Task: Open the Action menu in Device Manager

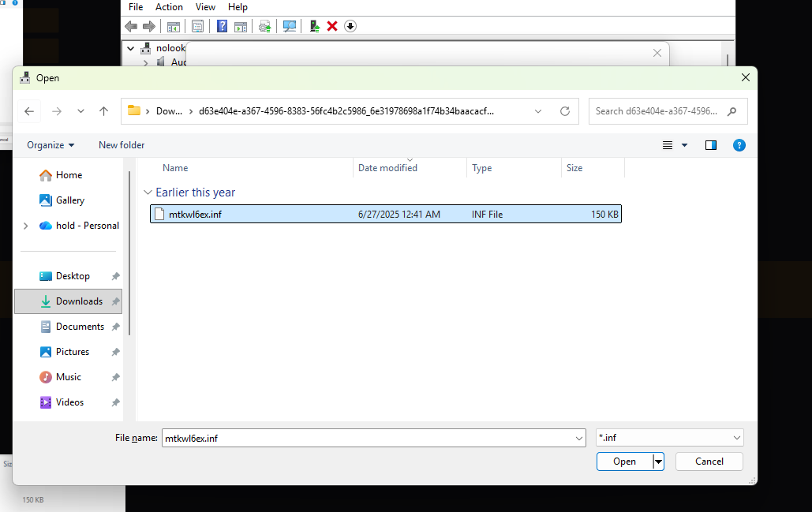Action: click(x=169, y=7)
